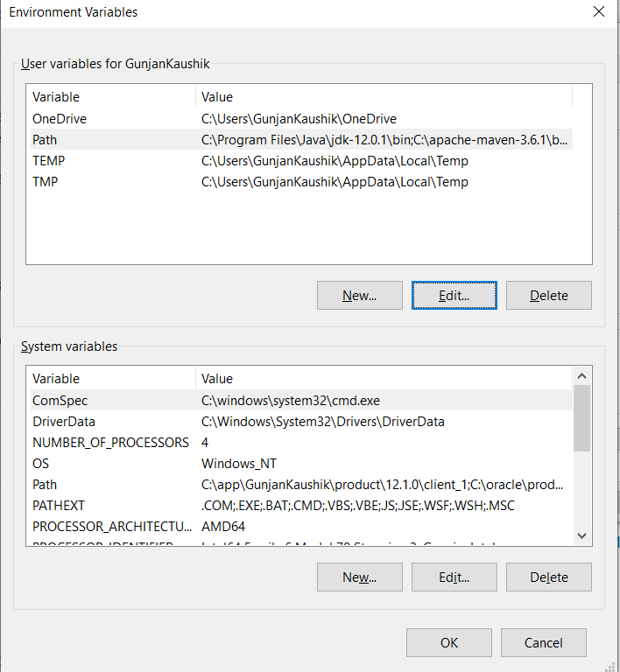
Task: Click New button under User variables
Action: pos(359,296)
